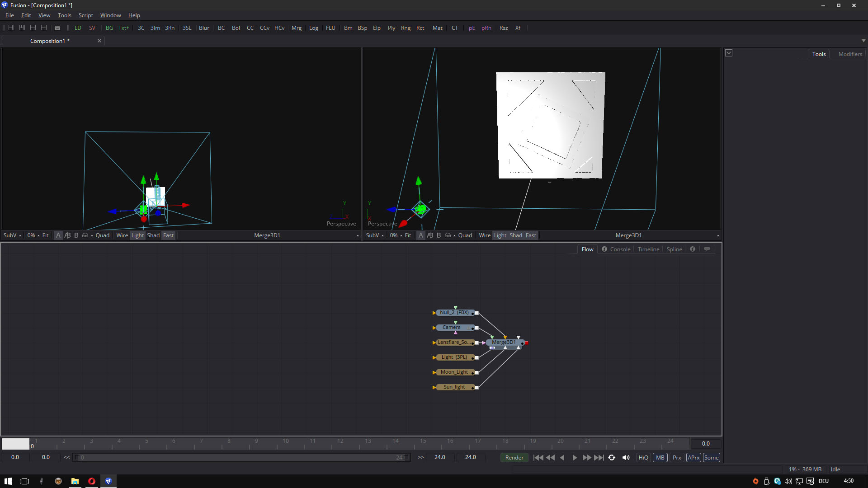The height and width of the screenshot is (488, 868).
Task: Jump to the first frame
Action: coord(538,458)
